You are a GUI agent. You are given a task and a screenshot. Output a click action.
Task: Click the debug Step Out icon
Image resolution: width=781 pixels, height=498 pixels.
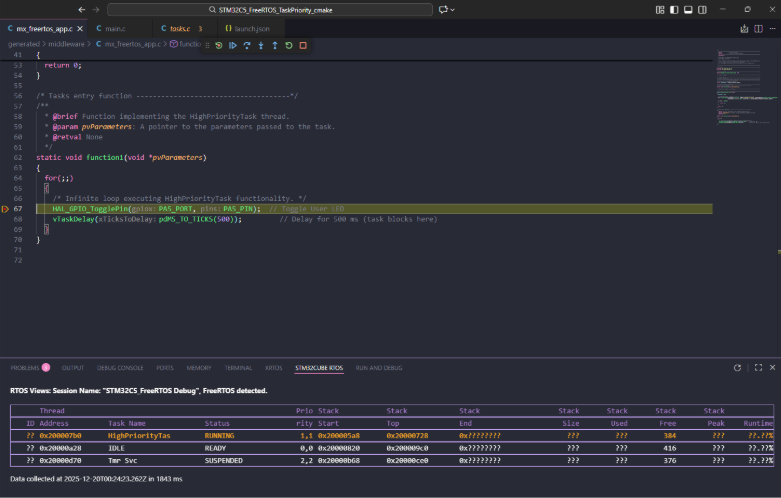point(275,45)
